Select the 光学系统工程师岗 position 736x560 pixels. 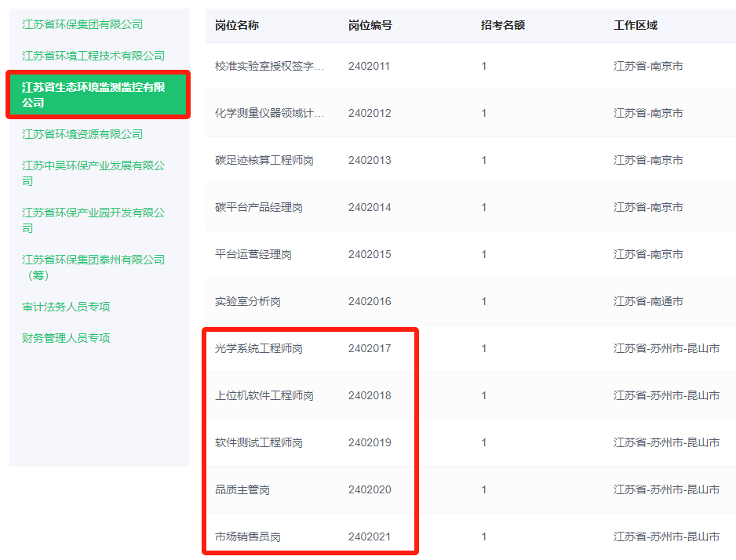point(260,347)
